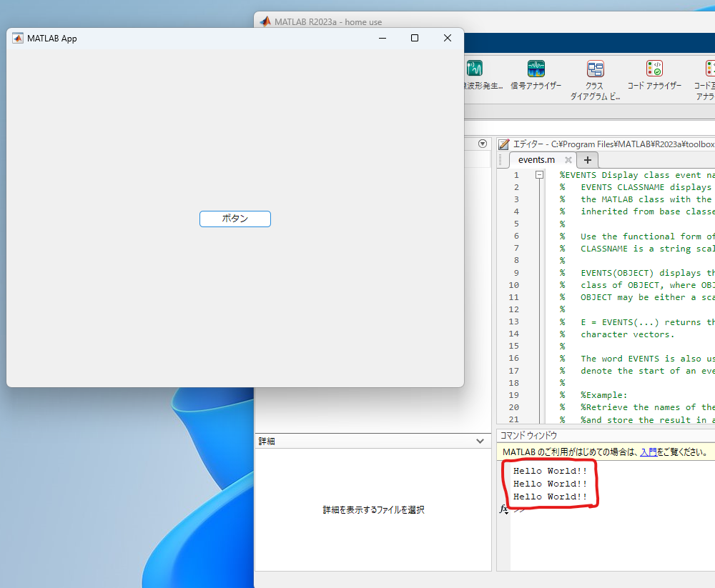This screenshot has width=715, height=588.
Task: Follow the 入門 link in command window
Action: point(648,452)
